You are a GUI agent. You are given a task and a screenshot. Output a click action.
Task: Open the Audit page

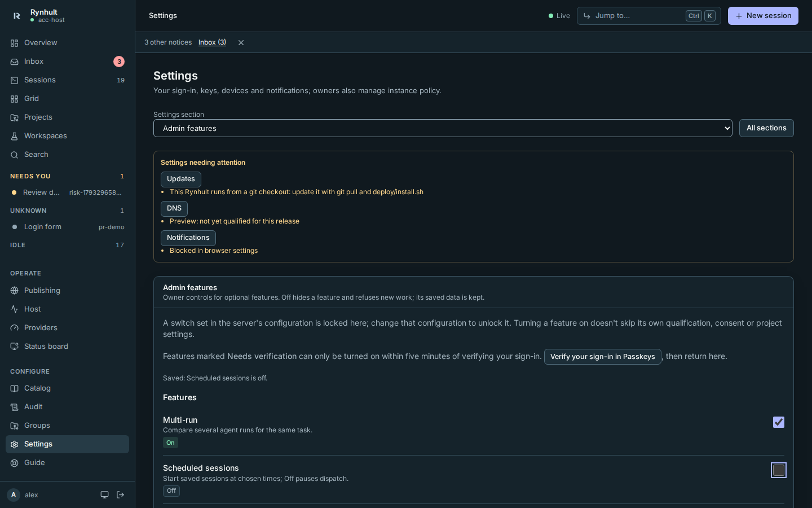(67, 407)
